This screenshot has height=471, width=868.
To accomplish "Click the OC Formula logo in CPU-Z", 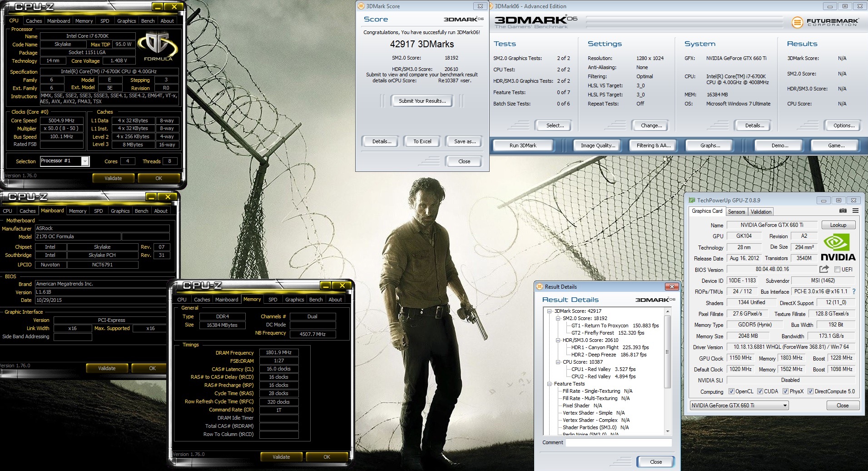I will click(158, 46).
